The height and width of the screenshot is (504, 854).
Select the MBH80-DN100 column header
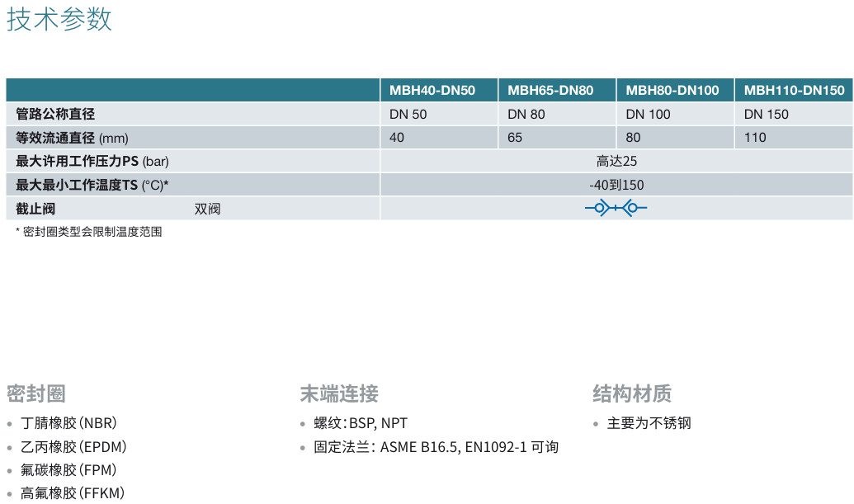[x=672, y=91]
